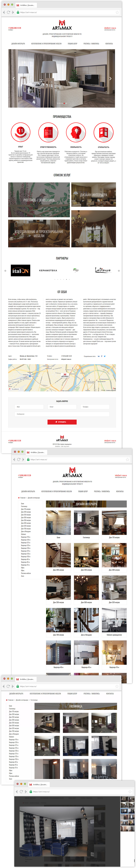Image resolution: width=136 pixels, height=868 pixels.
Task: Click the hero slider's next arrow
Action: click(x=110, y=79)
